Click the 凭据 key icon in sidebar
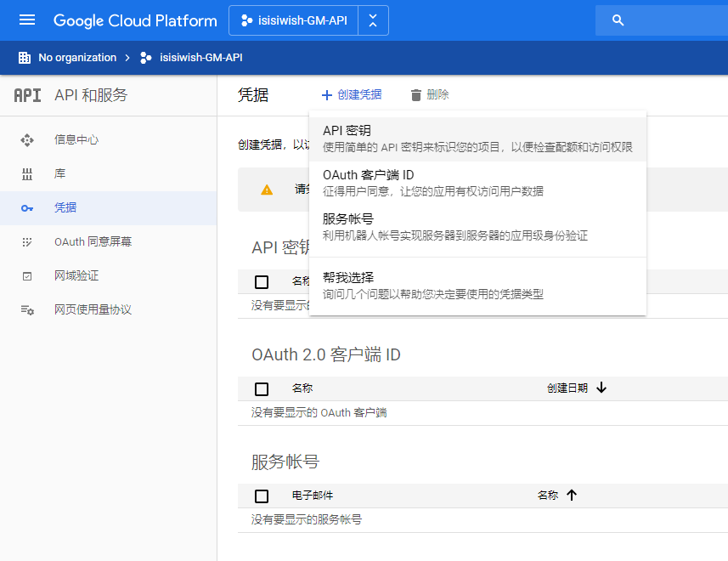728x561 pixels. point(28,207)
